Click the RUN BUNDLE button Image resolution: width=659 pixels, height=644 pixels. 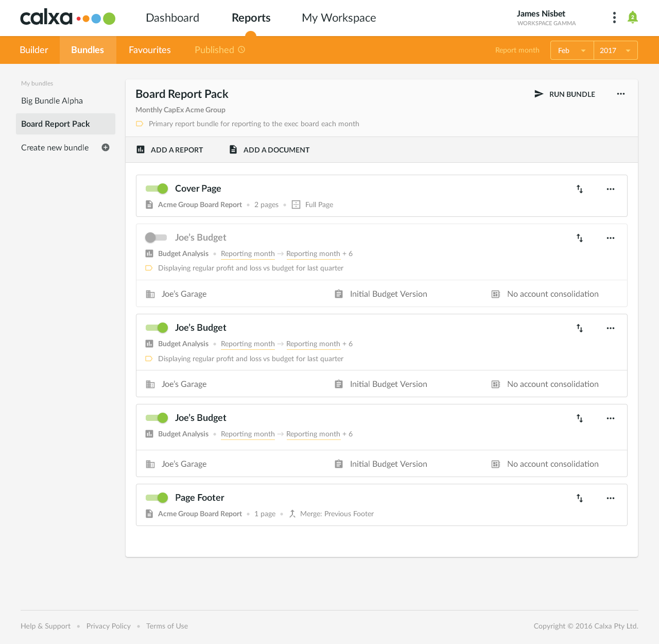click(565, 94)
